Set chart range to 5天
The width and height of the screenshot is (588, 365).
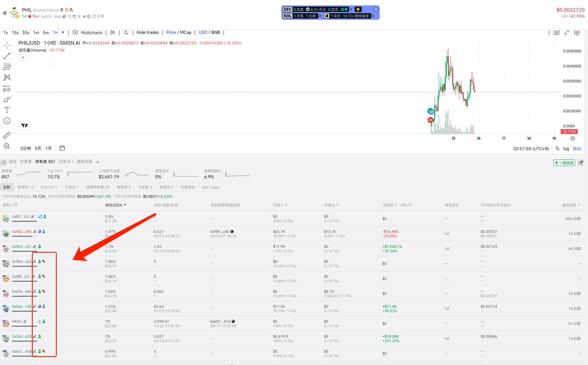coord(38,148)
